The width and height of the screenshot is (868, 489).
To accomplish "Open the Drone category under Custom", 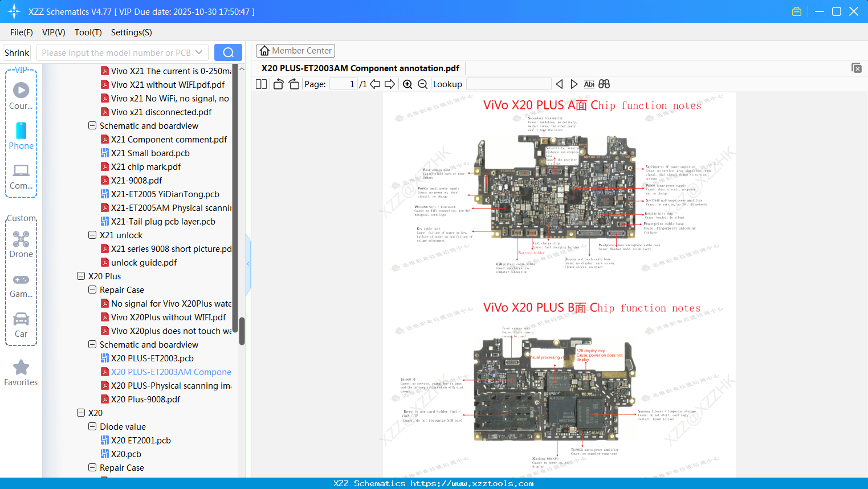I will coord(21,242).
